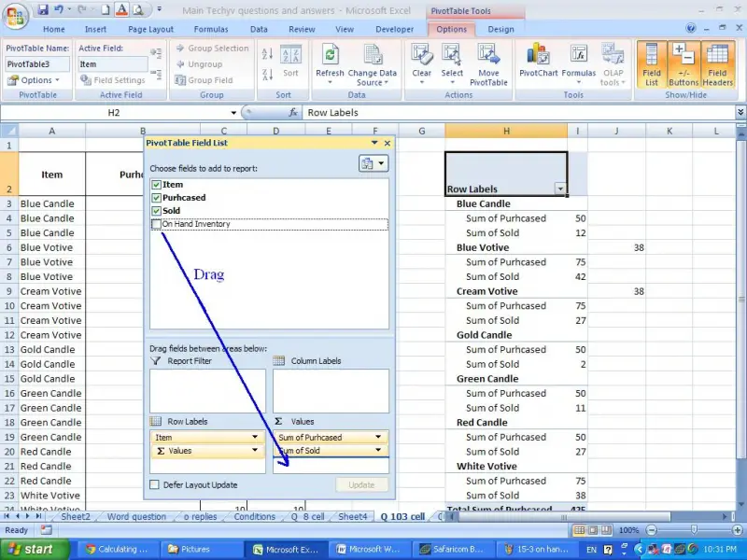This screenshot has height=560, width=747.
Task: Open the Page Layout ribbon tab
Action: pyautogui.click(x=150, y=29)
